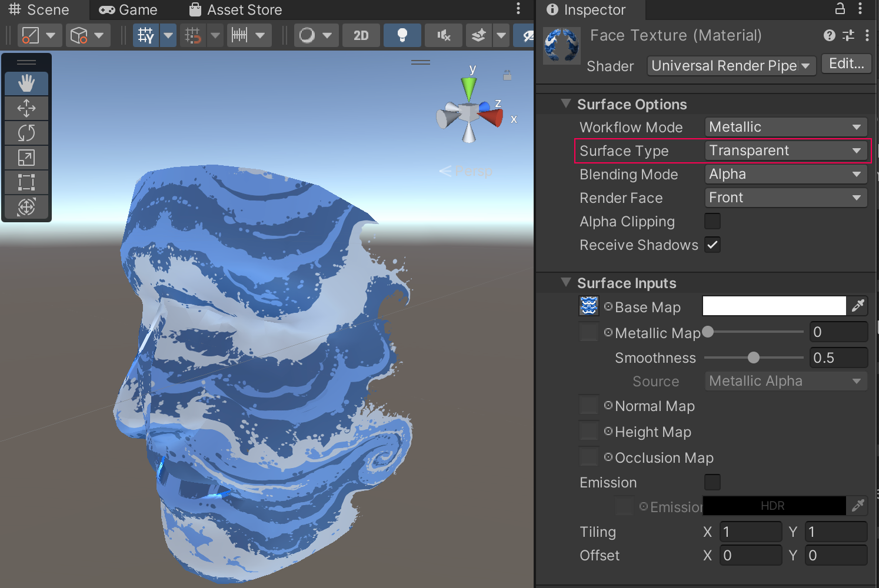
Task: Uncheck the Receive Shadows checkbox
Action: pyautogui.click(x=712, y=245)
